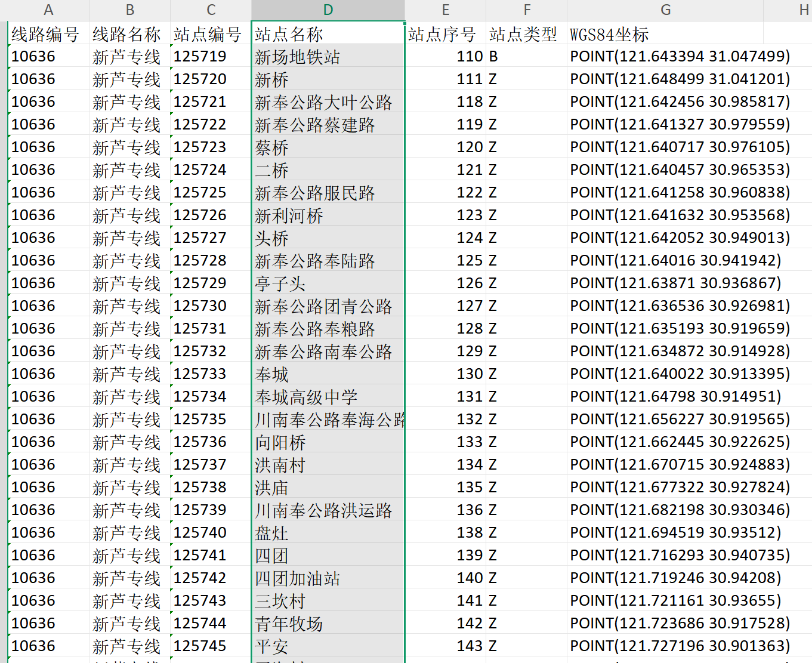The image size is (812, 663).
Task: Click sequence number cell 110
Action: click(446, 56)
